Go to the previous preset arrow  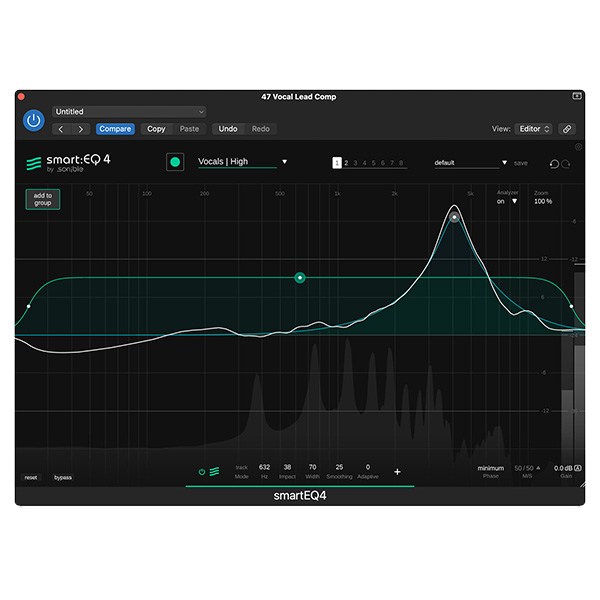tap(61, 129)
